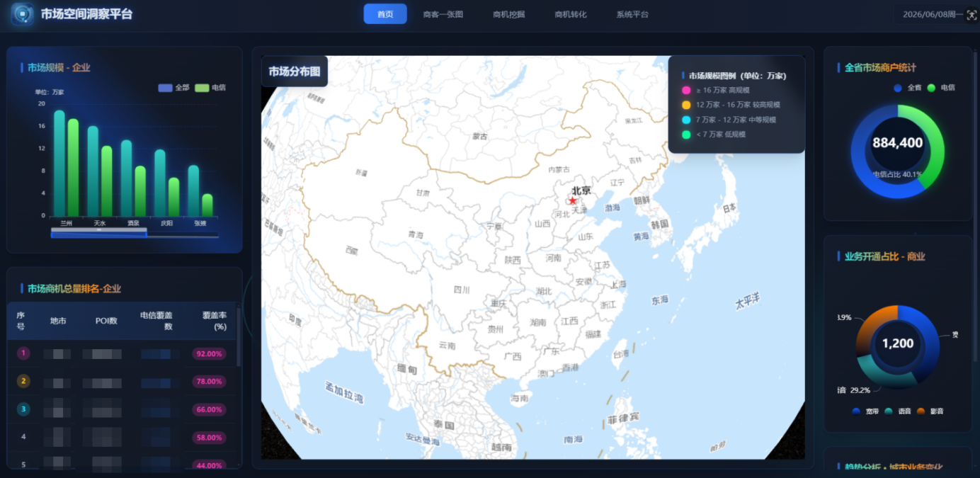Click the 兰州 all-market bar
The width and height of the screenshot is (980, 478).
pos(59,163)
